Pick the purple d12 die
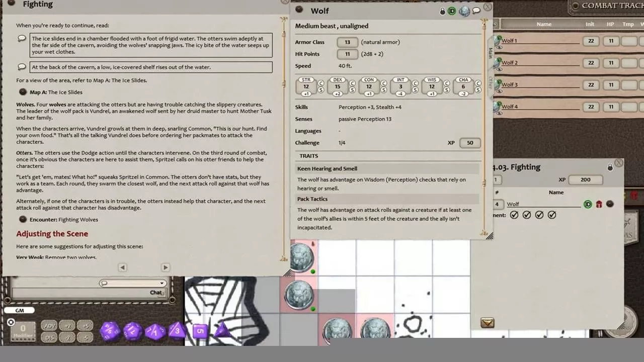This screenshot has width=644, height=362. click(x=133, y=331)
